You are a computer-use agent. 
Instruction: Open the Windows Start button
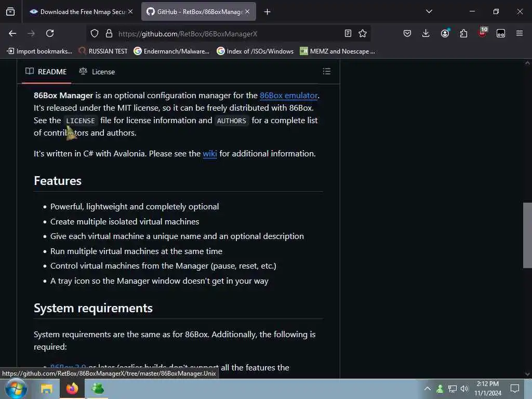[x=16, y=389]
